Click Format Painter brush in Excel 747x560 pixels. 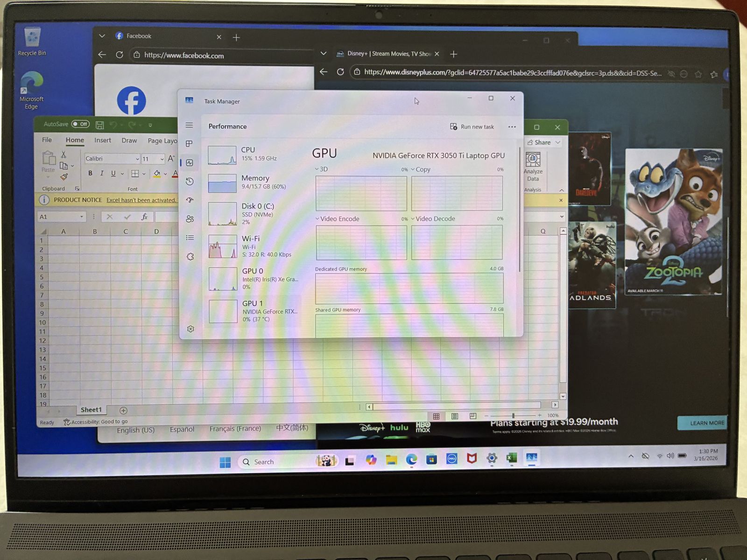click(x=64, y=177)
